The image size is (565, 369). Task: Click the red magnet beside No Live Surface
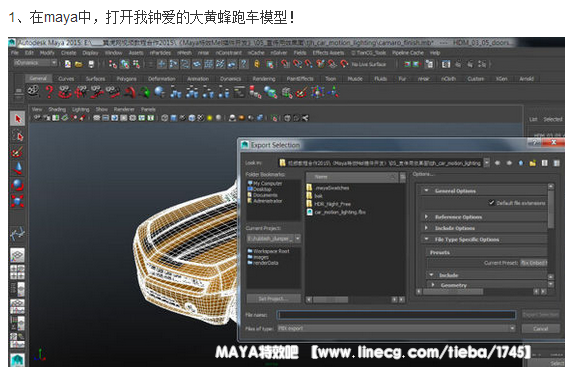click(x=344, y=64)
